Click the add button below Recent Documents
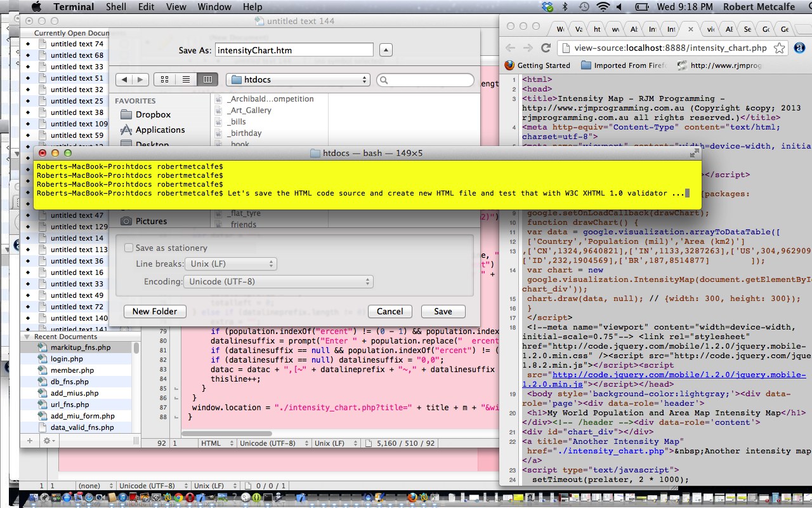The height and width of the screenshot is (508, 812). (x=29, y=440)
